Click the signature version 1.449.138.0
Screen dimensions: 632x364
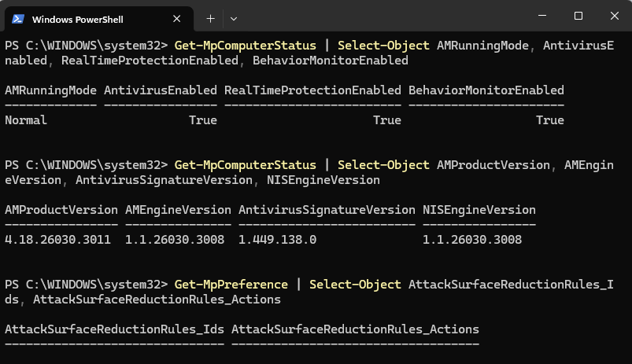277,240
